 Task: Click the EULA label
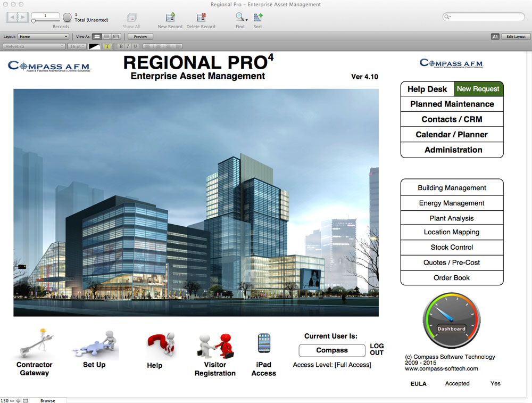418,384
